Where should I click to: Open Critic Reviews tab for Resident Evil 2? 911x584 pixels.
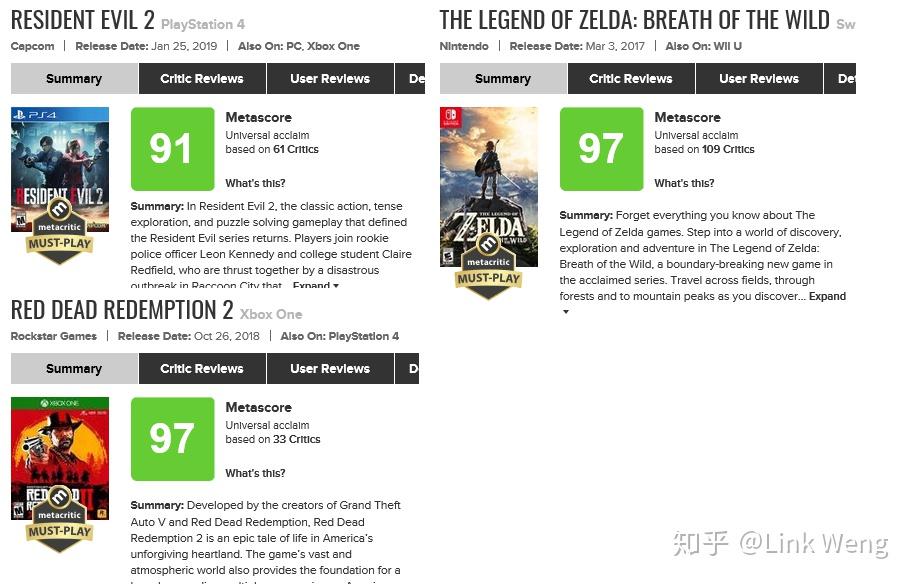202,78
